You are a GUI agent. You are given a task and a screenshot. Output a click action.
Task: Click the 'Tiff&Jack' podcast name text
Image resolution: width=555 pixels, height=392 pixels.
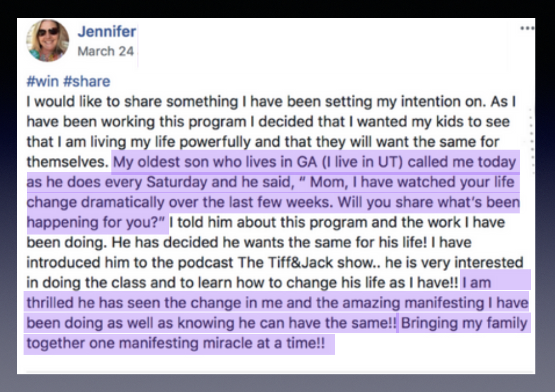300,262
